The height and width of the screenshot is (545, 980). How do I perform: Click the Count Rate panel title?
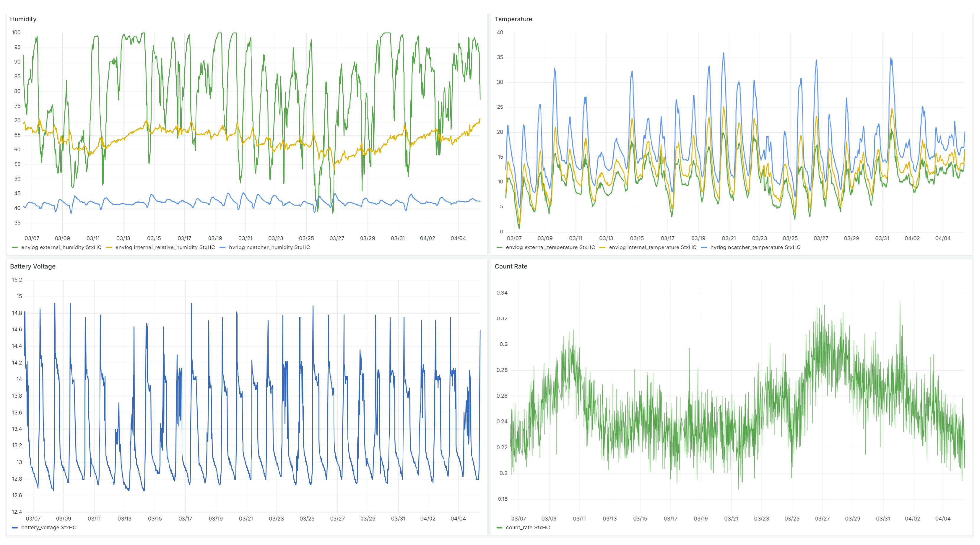point(511,266)
